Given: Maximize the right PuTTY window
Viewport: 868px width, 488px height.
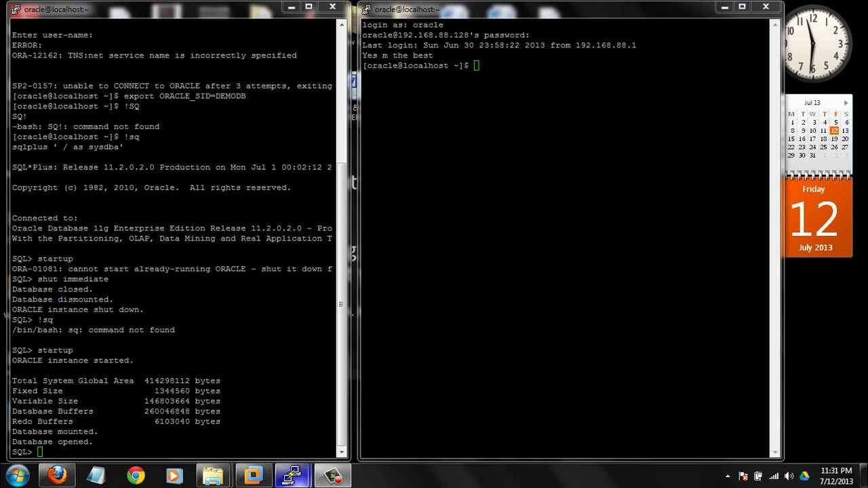Looking at the screenshot, I should tap(742, 7).
